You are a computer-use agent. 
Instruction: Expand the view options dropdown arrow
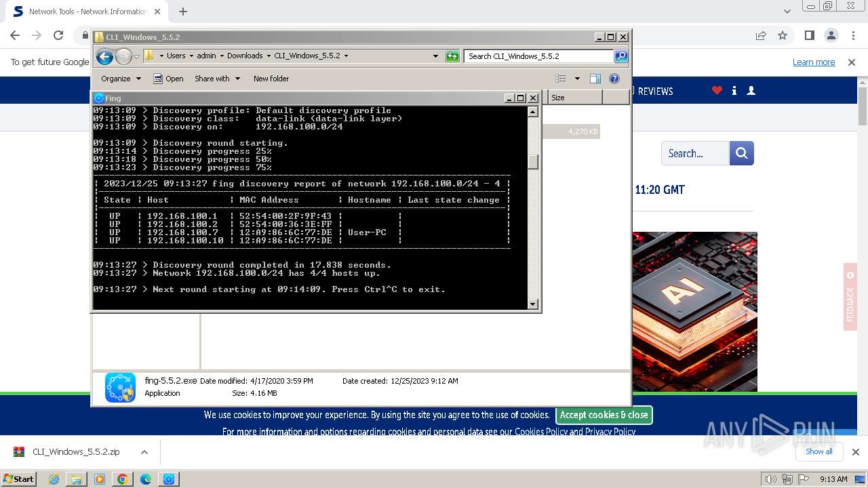tap(577, 79)
